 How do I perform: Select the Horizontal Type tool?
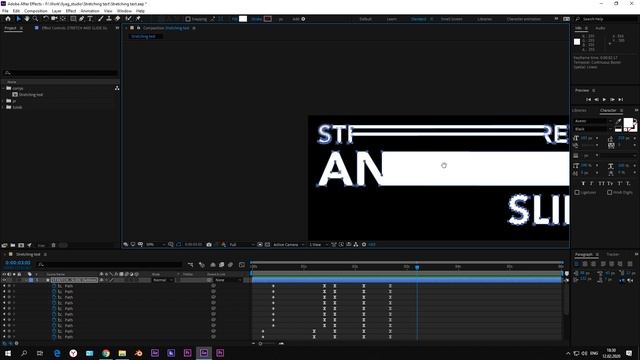pyautogui.click(x=90, y=19)
